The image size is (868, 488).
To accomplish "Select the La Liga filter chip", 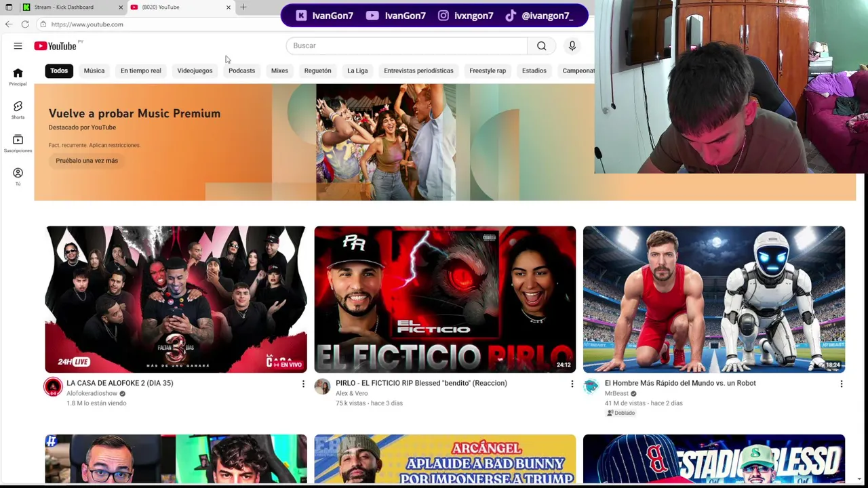I will point(357,70).
